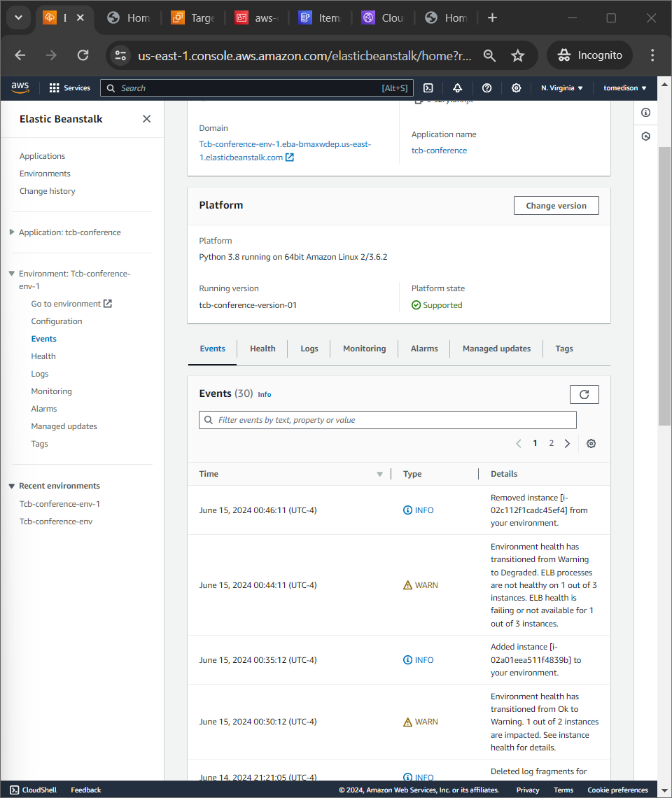Open Environments in sidebar
This screenshot has width=672, height=798.
click(45, 174)
